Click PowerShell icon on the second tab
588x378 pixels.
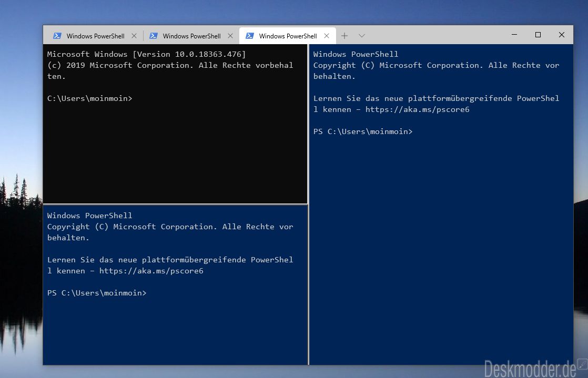point(154,36)
